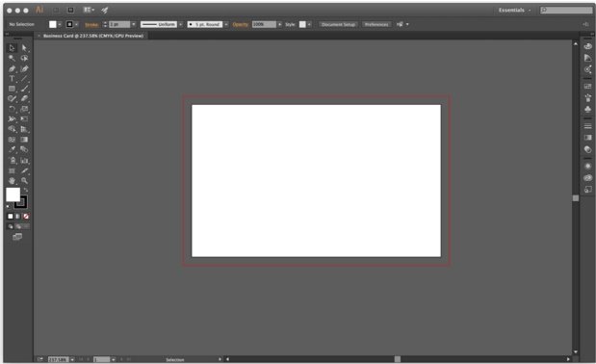This screenshot has width=596, height=364.
Task: Click the large white Fill color swatch
Action: tap(13, 195)
